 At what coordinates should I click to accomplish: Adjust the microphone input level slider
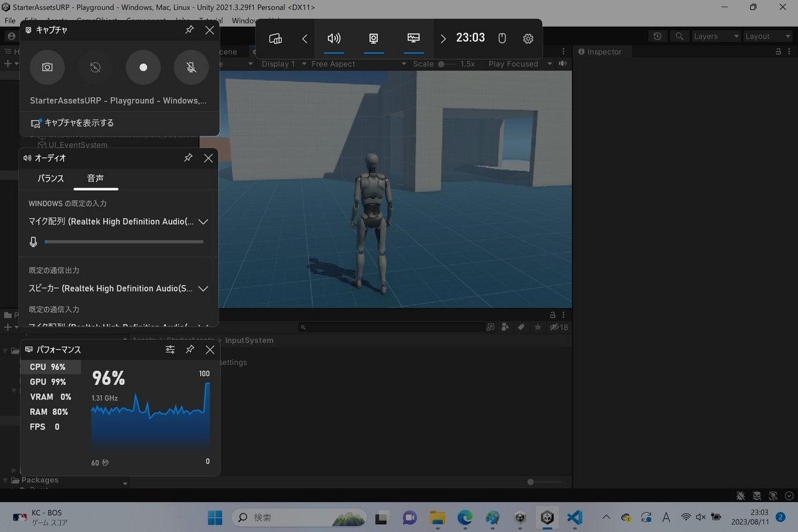point(124,242)
